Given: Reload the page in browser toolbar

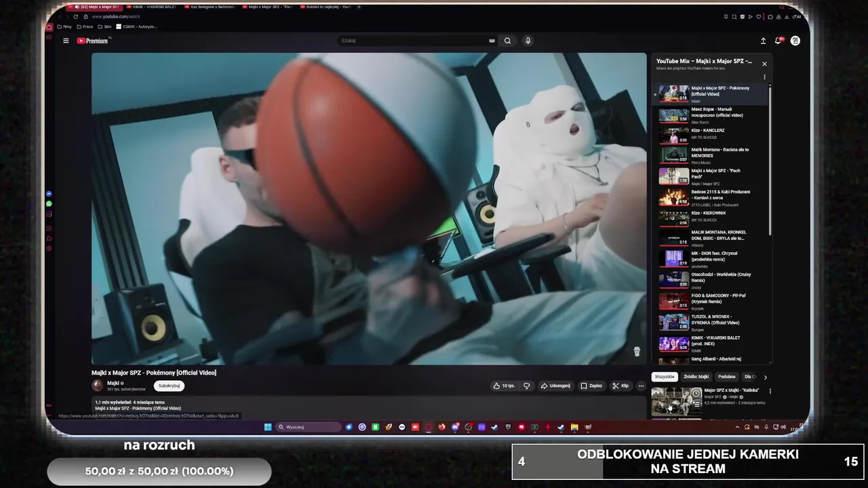Looking at the screenshot, I should [x=75, y=16].
